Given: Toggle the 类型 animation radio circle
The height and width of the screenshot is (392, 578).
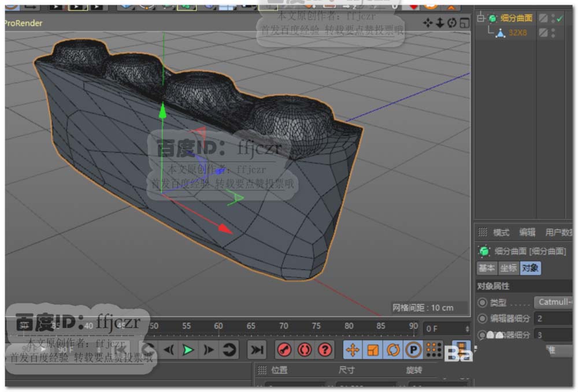Looking at the screenshot, I should coord(483,302).
